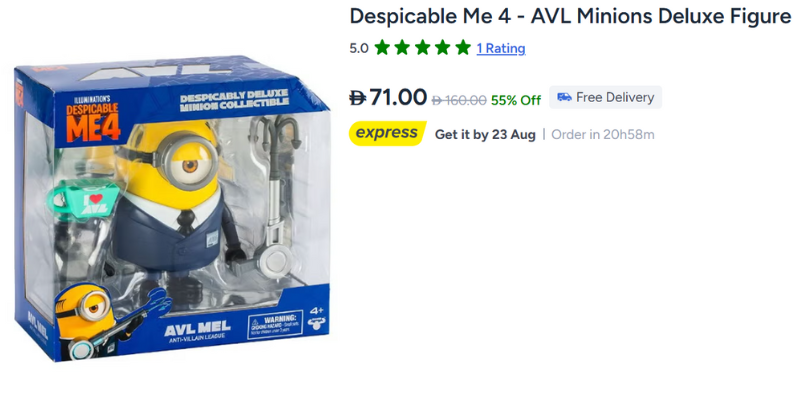Click the second green rating star
The width and height of the screenshot is (800, 400).
(402, 48)
